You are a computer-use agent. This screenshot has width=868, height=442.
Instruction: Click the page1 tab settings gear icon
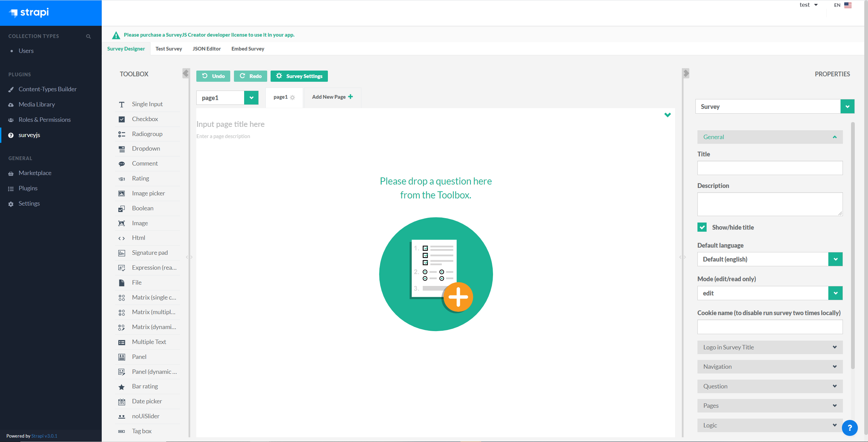click(292, 97)
